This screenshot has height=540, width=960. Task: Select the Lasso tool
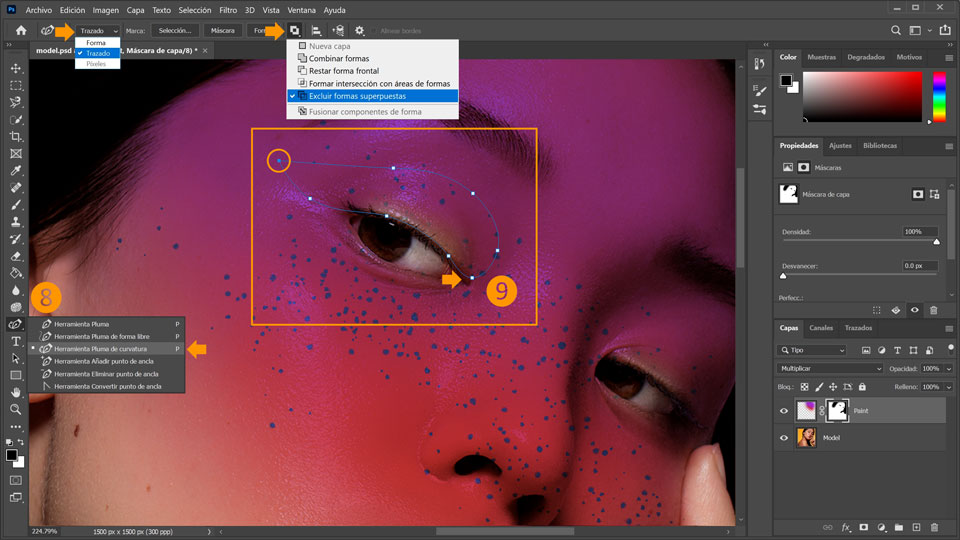(x=16, y=102)
